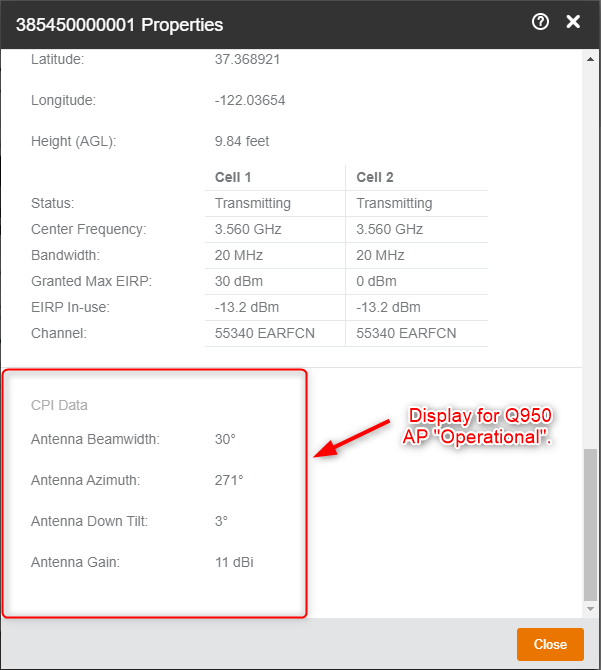Screen dimensions: 601x670
Task: Select the Latitude value 37.368921
Action: (247, 59)
